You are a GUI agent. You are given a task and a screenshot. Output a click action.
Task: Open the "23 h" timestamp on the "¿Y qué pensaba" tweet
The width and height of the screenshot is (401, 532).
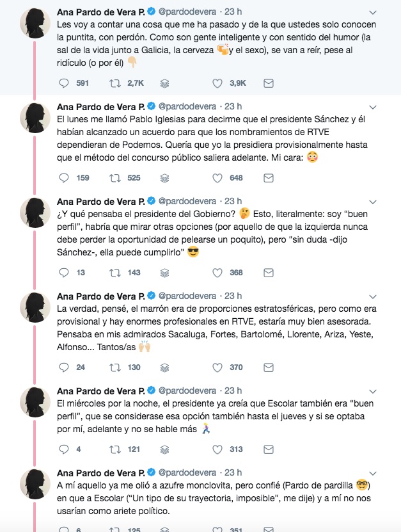pos(233,201)
